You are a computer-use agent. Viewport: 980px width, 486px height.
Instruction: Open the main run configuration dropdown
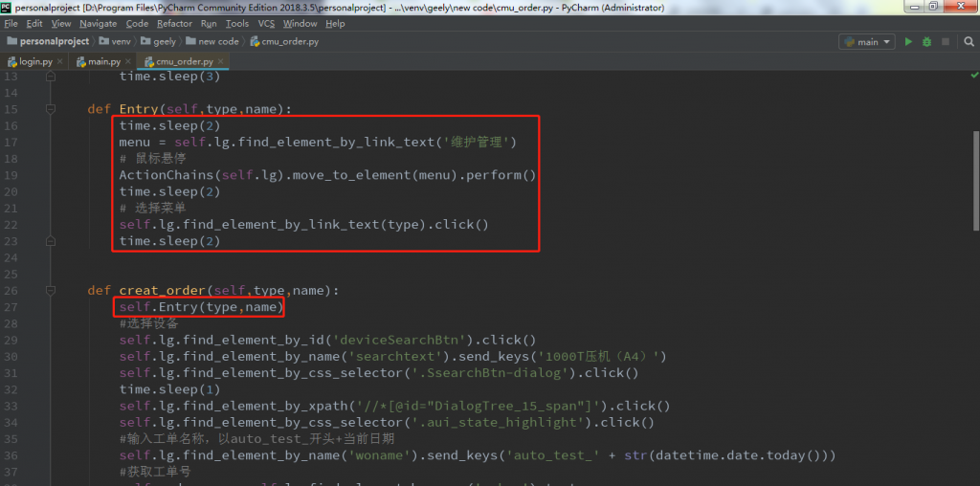866,42
